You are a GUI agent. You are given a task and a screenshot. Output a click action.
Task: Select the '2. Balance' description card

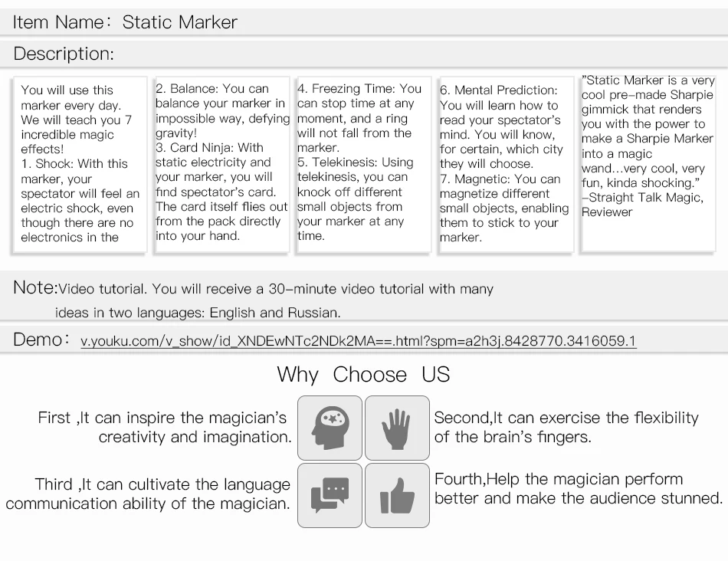[x=222, y=165]
